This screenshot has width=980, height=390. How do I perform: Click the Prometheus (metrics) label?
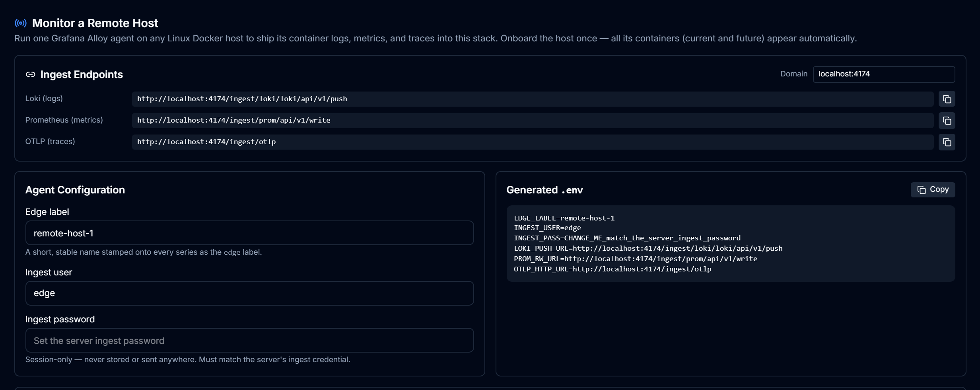point(64,120)
